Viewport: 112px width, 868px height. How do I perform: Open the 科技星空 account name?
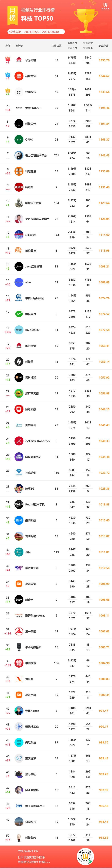31,76
